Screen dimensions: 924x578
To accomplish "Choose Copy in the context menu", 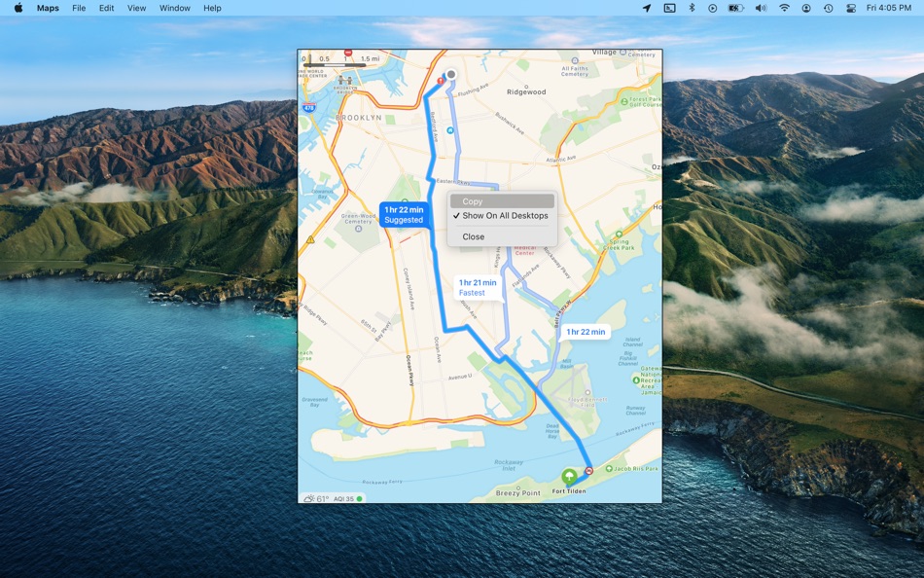I will 502,201.
